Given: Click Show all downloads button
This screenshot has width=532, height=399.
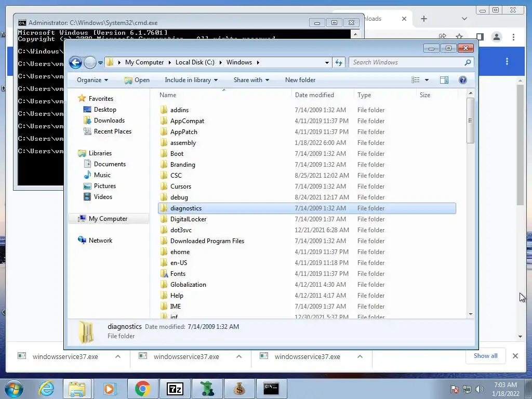Looking at the screenshot, I should click(486, 355).
